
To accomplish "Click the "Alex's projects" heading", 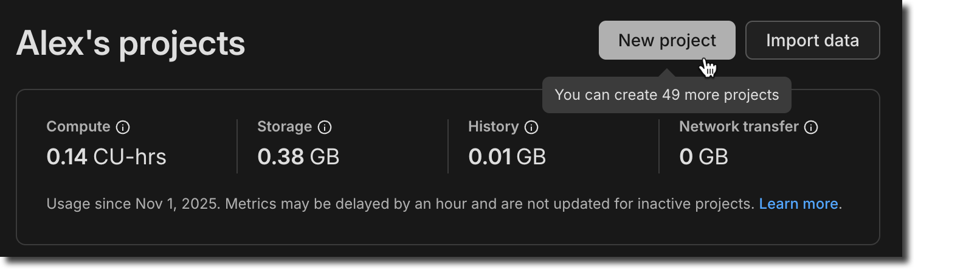I will (131, 43).
